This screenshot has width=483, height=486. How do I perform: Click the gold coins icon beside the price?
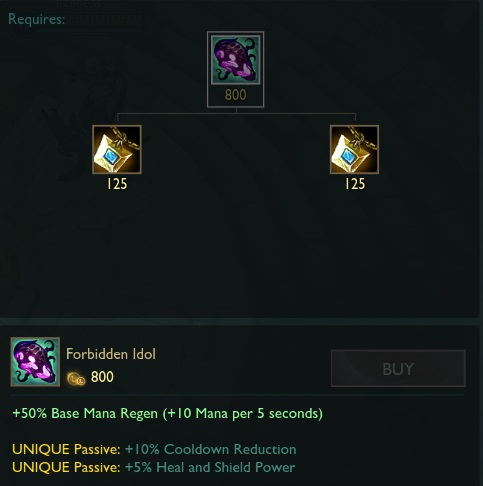click(x=76, y=379)
